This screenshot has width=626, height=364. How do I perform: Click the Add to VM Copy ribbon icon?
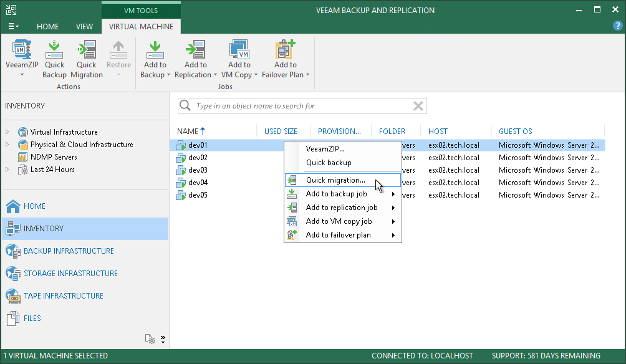(239, 49)
